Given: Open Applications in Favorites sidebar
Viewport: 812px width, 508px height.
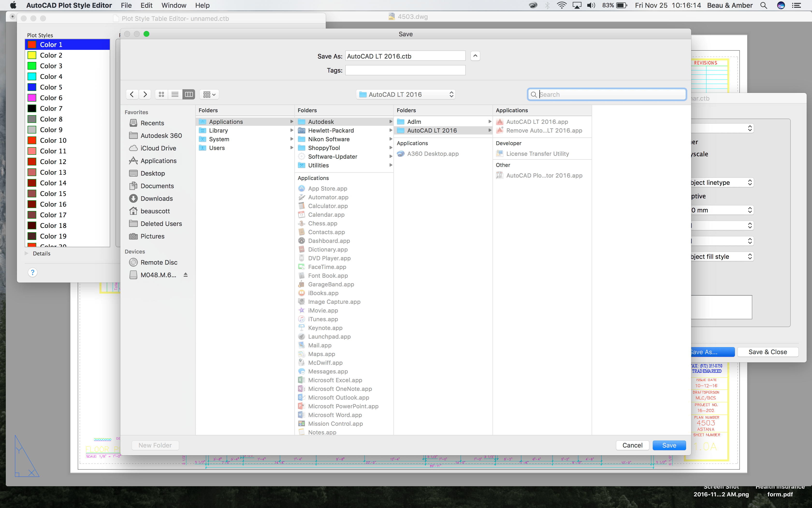Looking at the screenshot, I should pyautogui.click(x=153, y=161).
